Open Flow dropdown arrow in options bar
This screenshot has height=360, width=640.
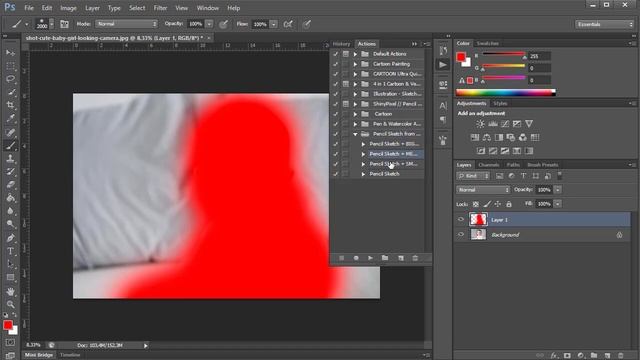[x=273, y=24]
